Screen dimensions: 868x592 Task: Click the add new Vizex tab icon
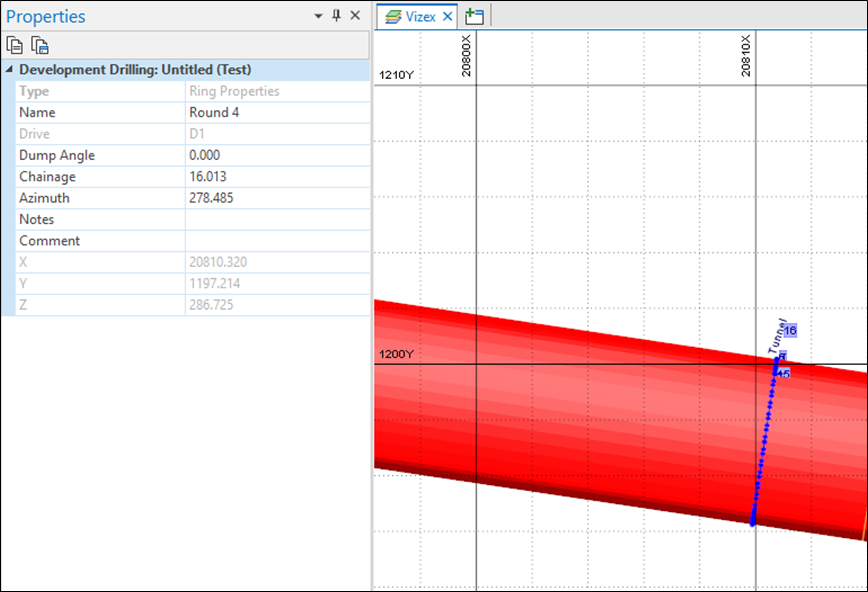pos(474,17)
